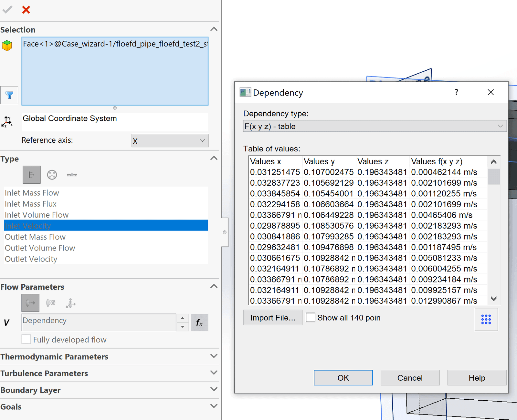
Task: Close the Dependency dialog with X
Action: tap(491, 92)
